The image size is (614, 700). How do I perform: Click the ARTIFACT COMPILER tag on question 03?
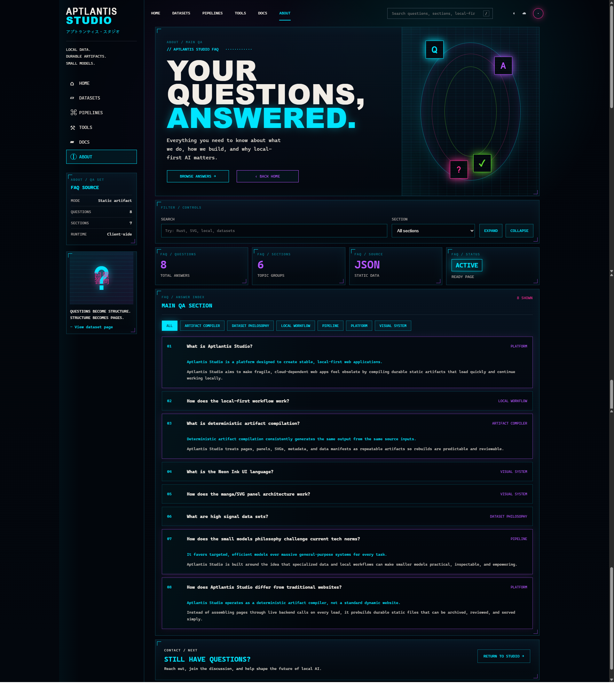(x=509, y=424)
